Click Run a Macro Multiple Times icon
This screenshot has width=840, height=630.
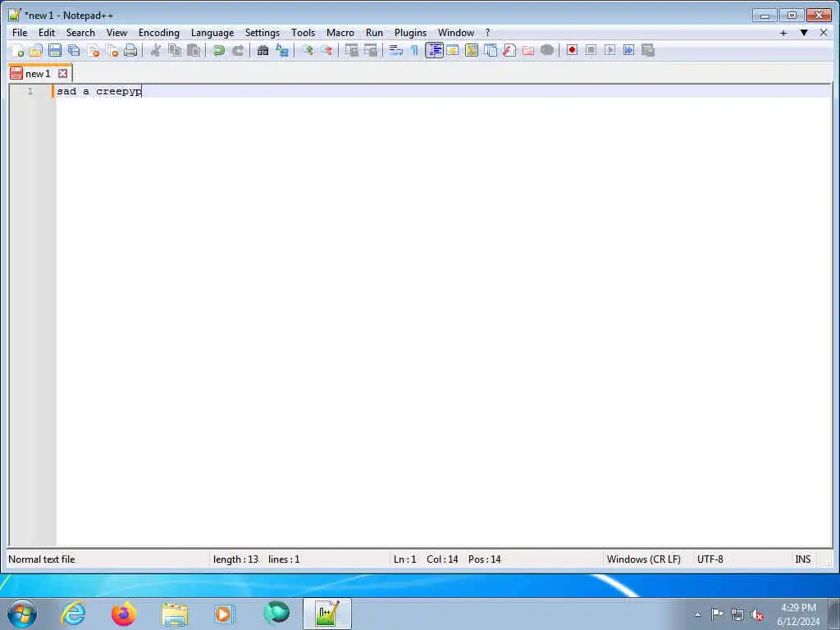(629, 50)
